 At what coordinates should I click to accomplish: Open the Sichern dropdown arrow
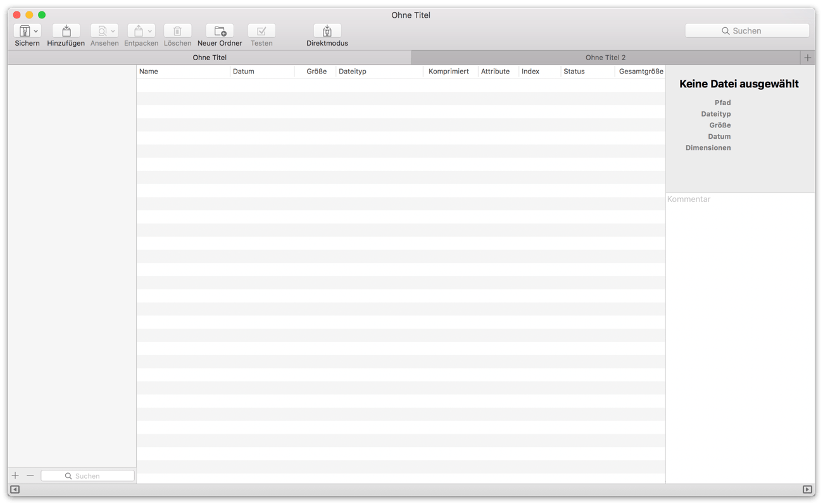pyautogui.click(x=36, y=31)
